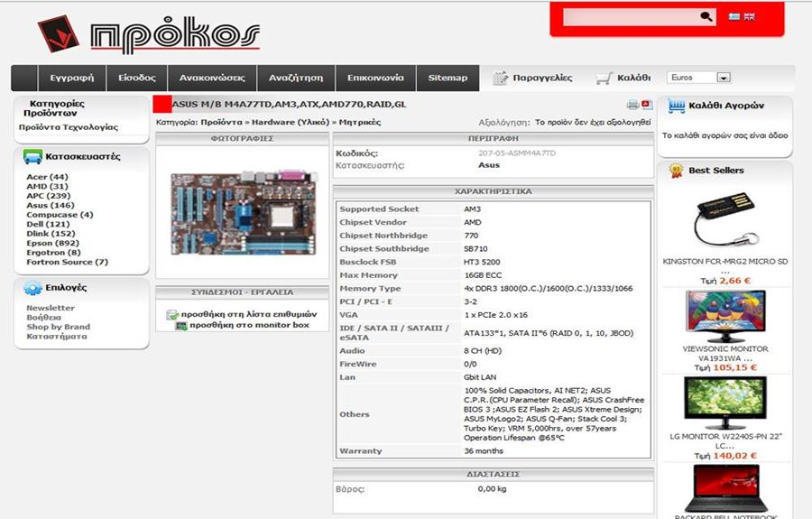Open the Αναζήτηση menu item
The width and height of the screenshot is (812, 519).
pyautogui.click(x=296, y=78)
